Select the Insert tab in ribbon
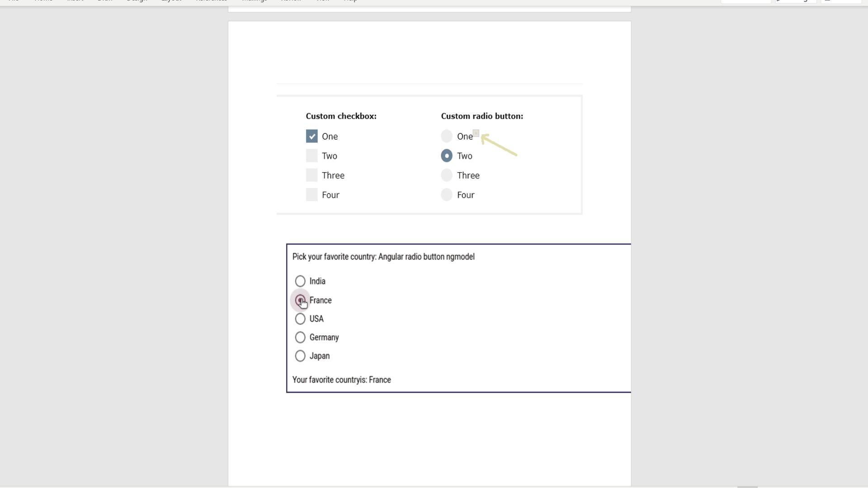868x488 pixels. (x=75, y=0)
